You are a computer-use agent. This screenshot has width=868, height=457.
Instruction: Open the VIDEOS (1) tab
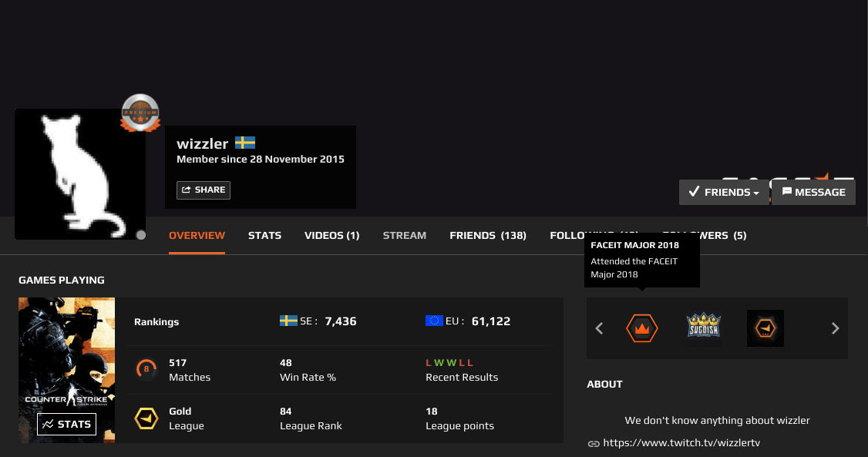[x=331, y=235]
